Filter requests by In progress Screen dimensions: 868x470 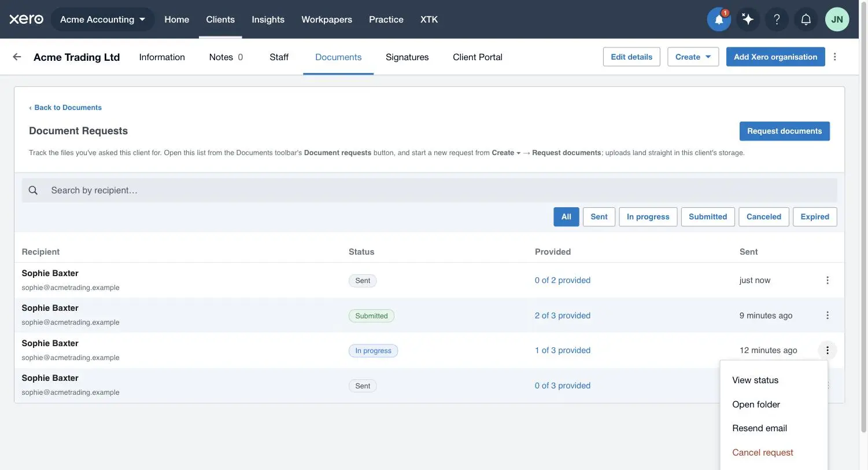(x=648, y=216)
